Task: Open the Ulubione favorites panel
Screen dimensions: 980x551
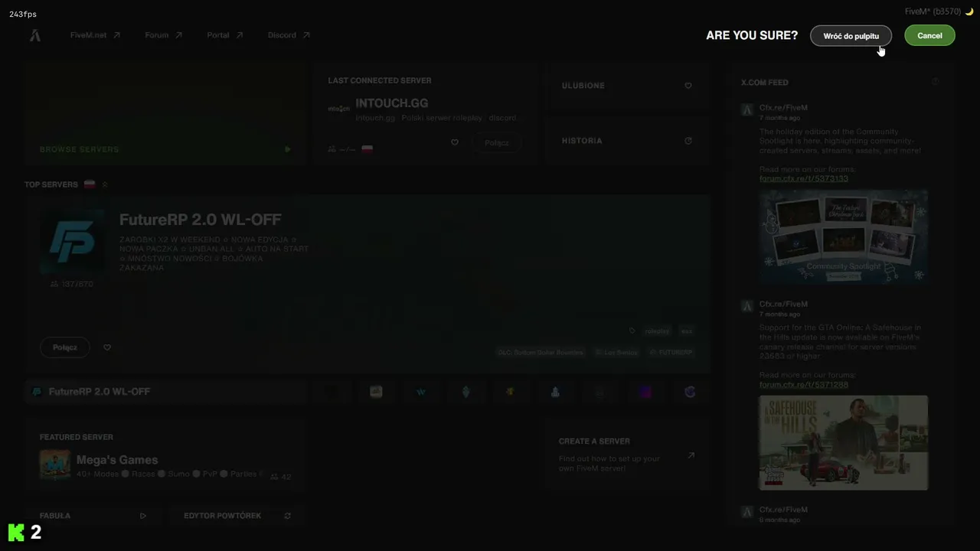Action: (x=627, y=86)
